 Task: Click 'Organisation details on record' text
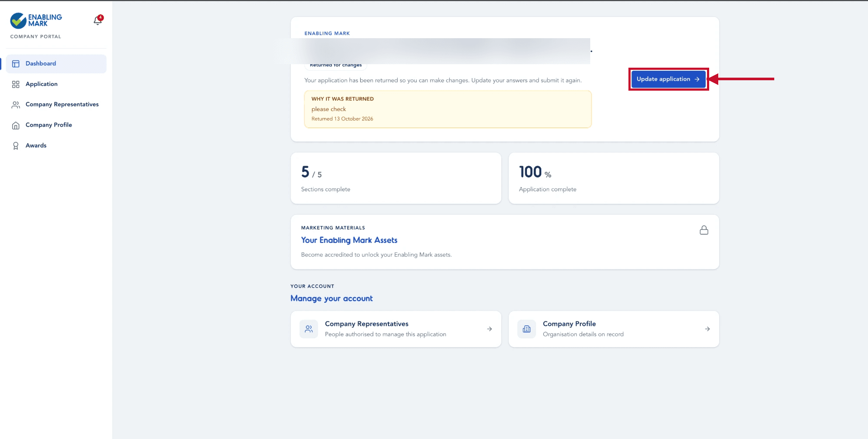point(583,334)
